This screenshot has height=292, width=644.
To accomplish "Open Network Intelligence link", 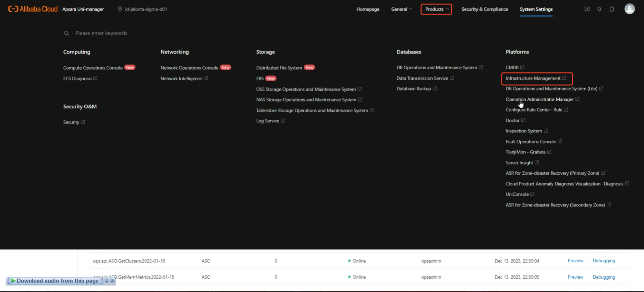I will coord(181,78).
